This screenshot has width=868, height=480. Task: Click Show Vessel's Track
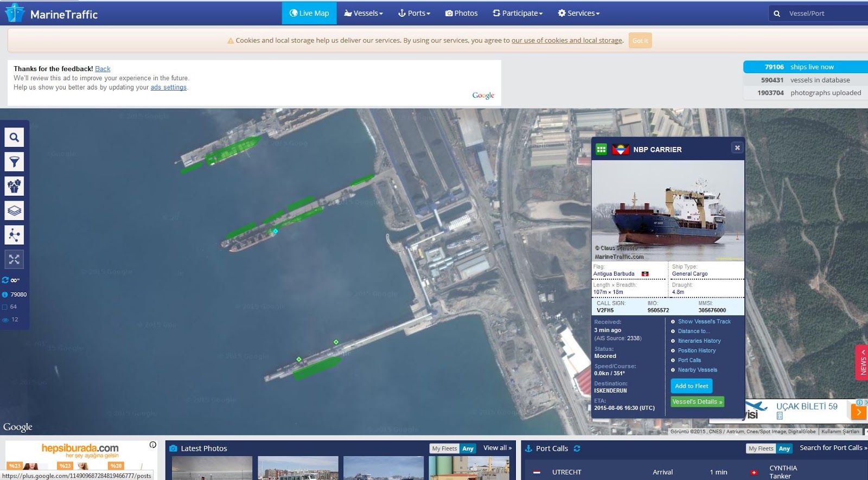pos(704,322)
